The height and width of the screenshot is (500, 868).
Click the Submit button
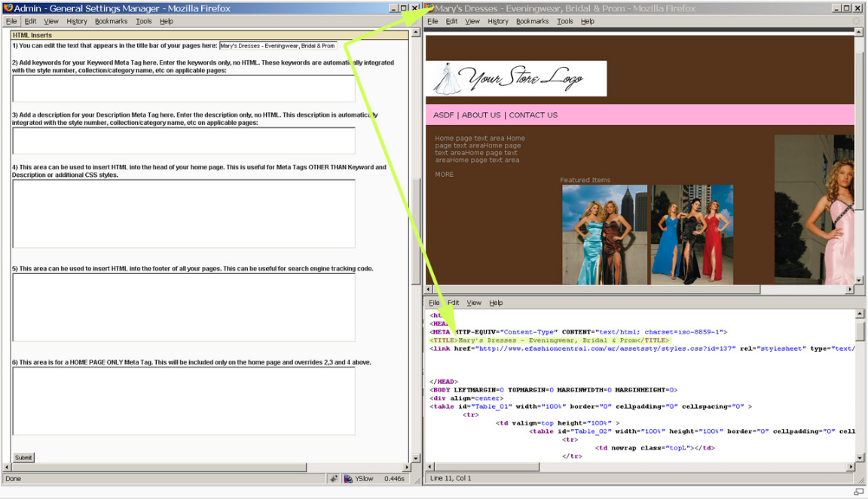[23, 457]
